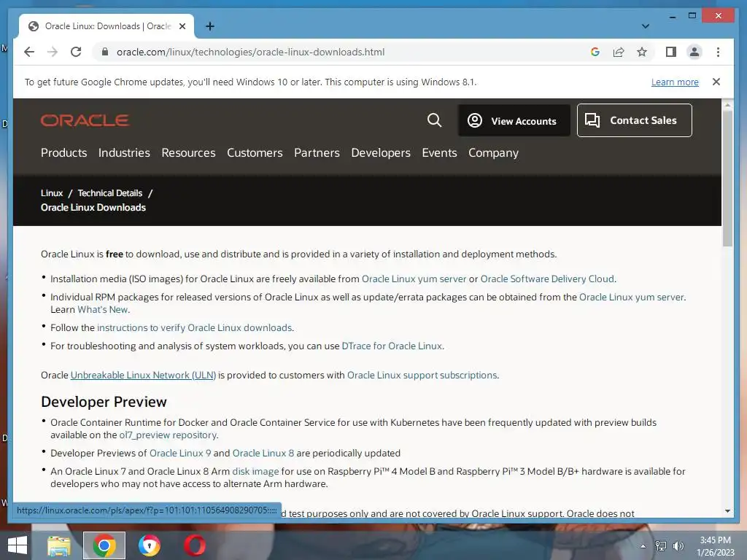Launch the Opera browser from taskbar
Viewport: 747px width, 560px height.
(x=195, y=545)
